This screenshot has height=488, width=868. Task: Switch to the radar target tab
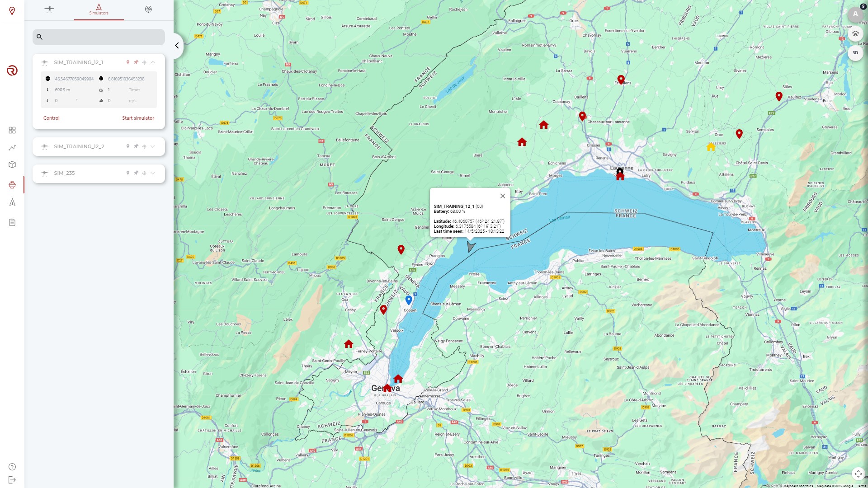(x=148, y=9)
